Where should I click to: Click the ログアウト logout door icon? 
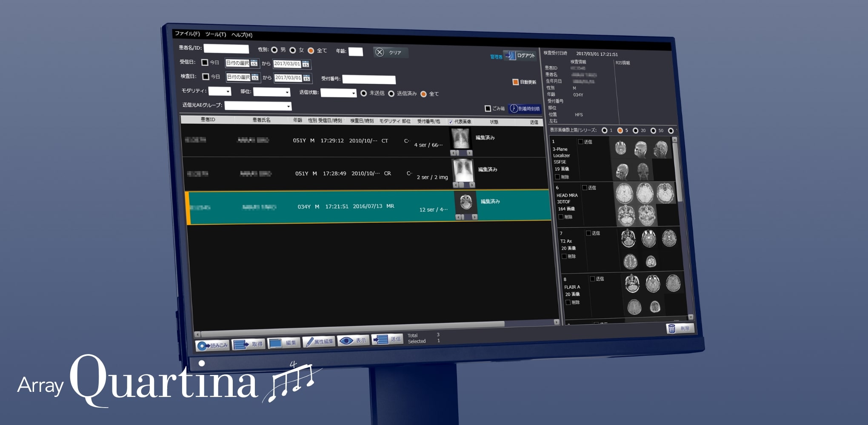pos(511,56)
